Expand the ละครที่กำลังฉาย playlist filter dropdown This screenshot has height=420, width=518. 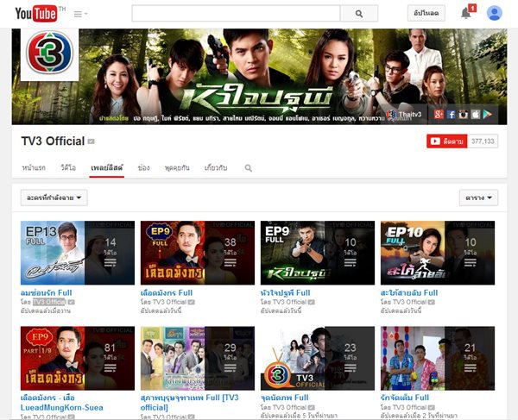click(54, 197)
